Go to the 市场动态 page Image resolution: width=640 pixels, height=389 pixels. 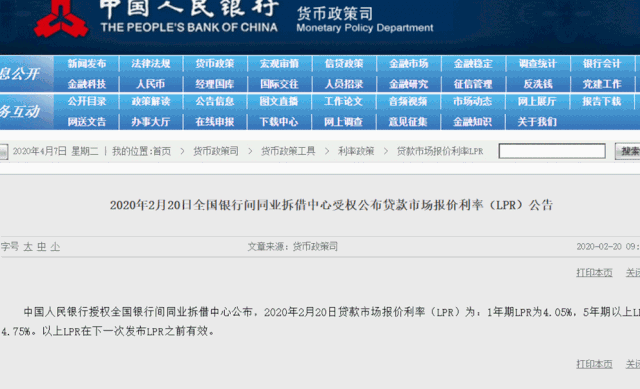(473, 101)
